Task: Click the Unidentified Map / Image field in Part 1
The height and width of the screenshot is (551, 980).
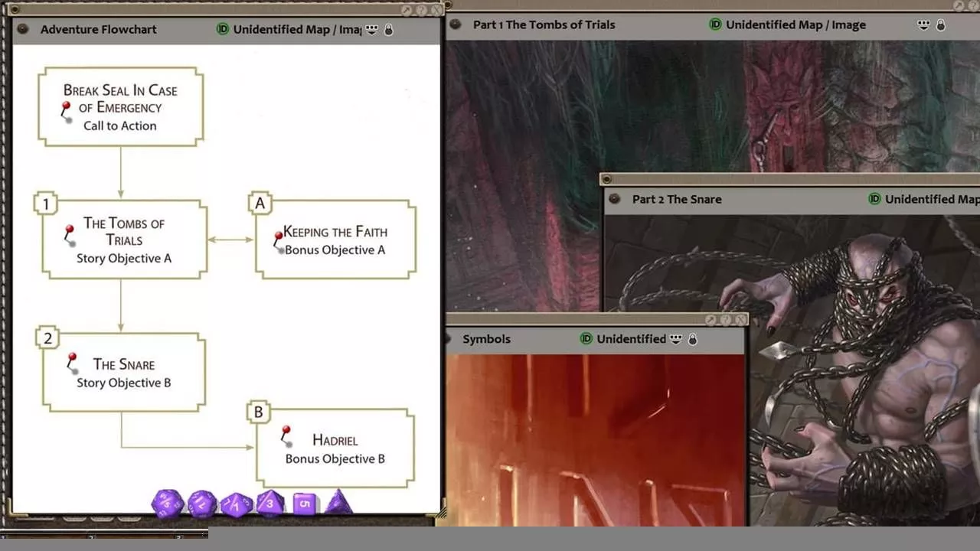Action: click(795, 24)
